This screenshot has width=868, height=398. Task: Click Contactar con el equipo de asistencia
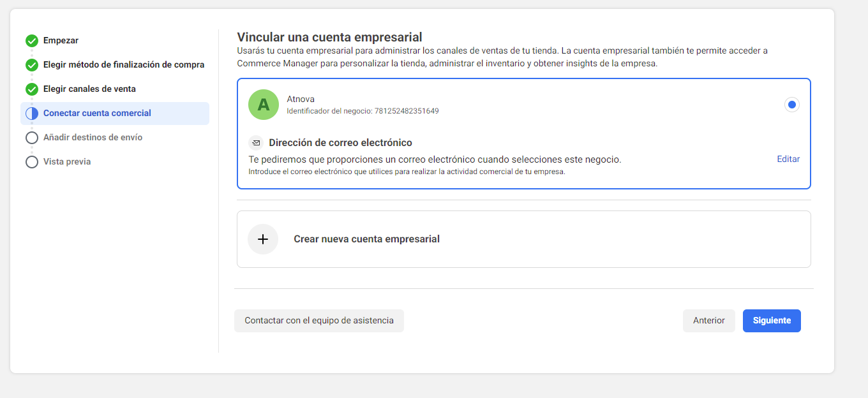tap(319, 321)
